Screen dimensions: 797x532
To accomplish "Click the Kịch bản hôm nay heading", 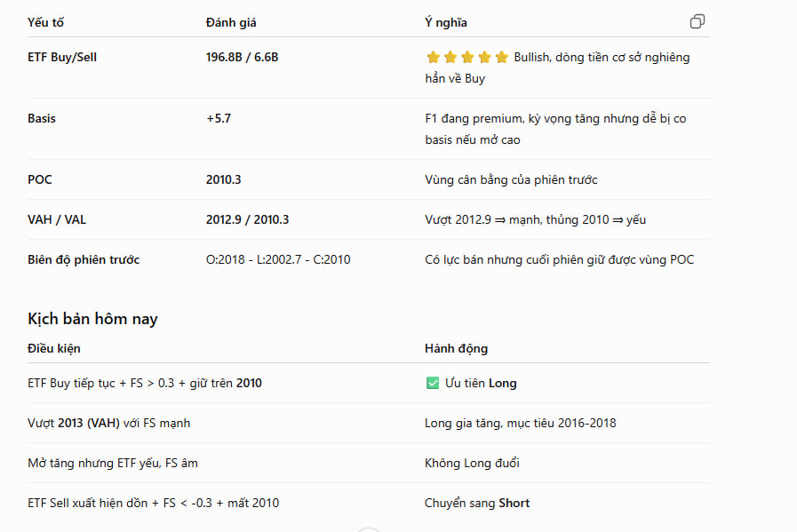I will [92, 319].
